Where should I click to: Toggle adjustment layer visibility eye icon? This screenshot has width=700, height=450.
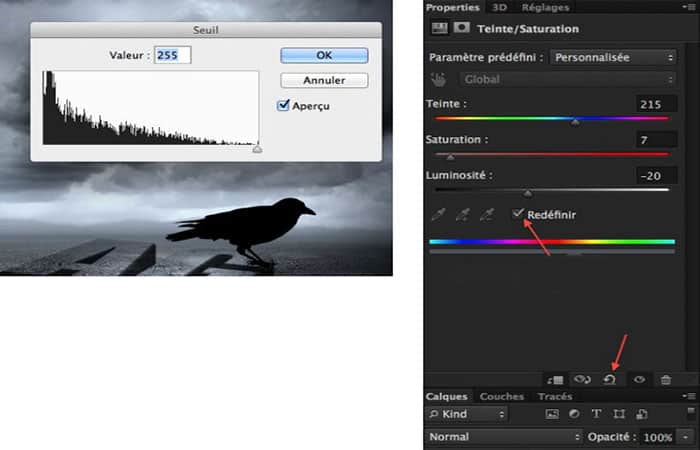click(639, 380)
